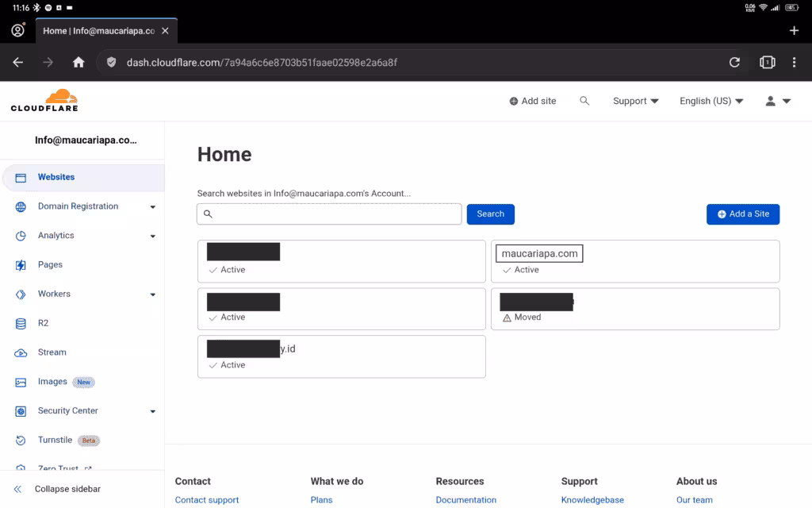
Task: Open the Support dropdown
Action: (635, 101)
